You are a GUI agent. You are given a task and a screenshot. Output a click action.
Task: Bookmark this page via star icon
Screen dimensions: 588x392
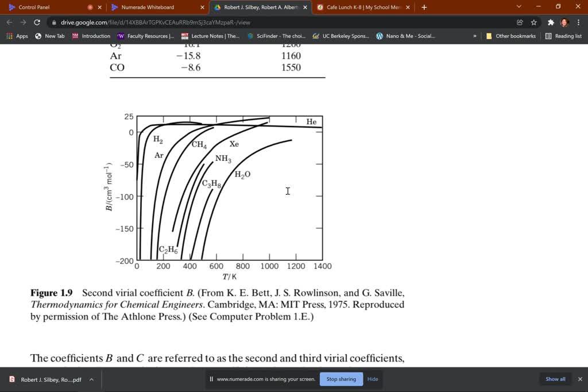(533, 21)
